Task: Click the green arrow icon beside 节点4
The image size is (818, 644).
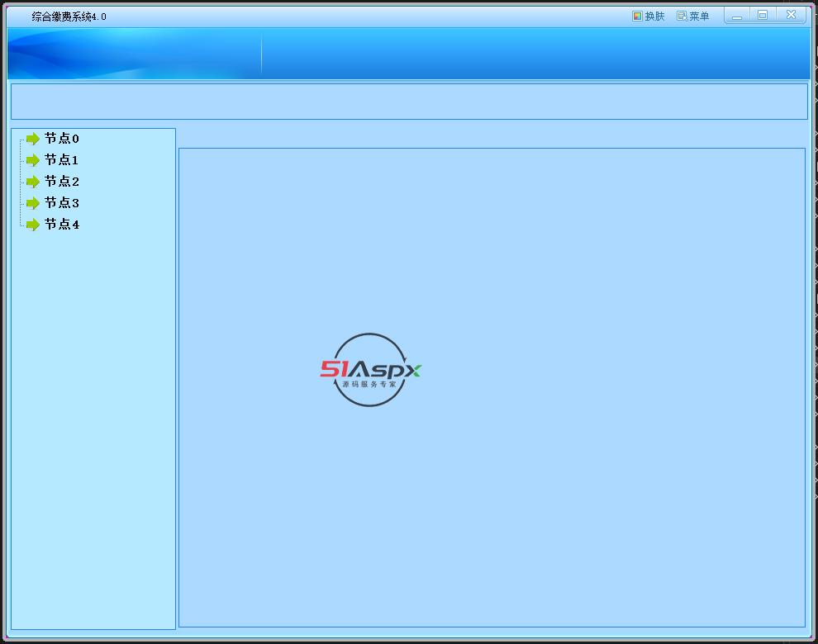Action: click(x=33, y=225)
